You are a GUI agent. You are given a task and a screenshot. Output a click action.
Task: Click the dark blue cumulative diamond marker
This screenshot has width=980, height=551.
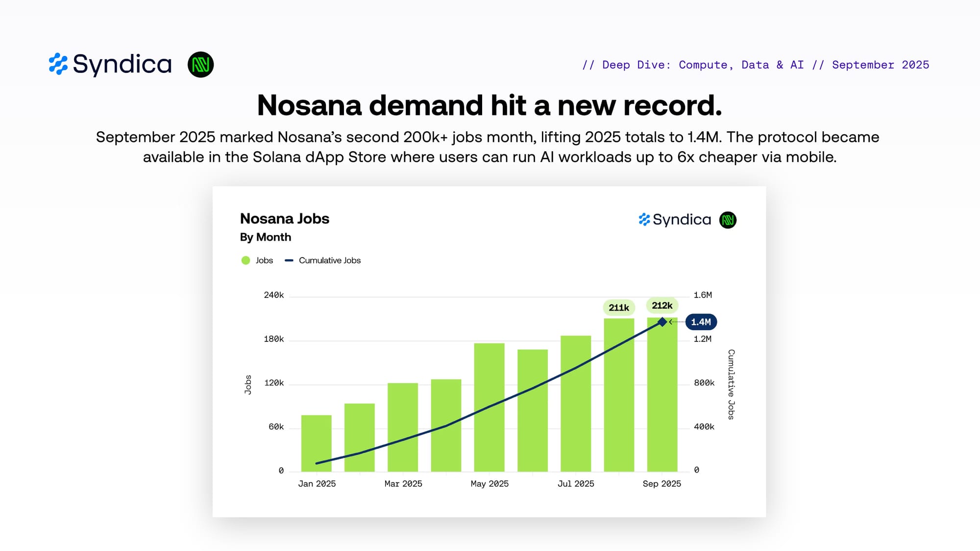click(x=662, y=322)
